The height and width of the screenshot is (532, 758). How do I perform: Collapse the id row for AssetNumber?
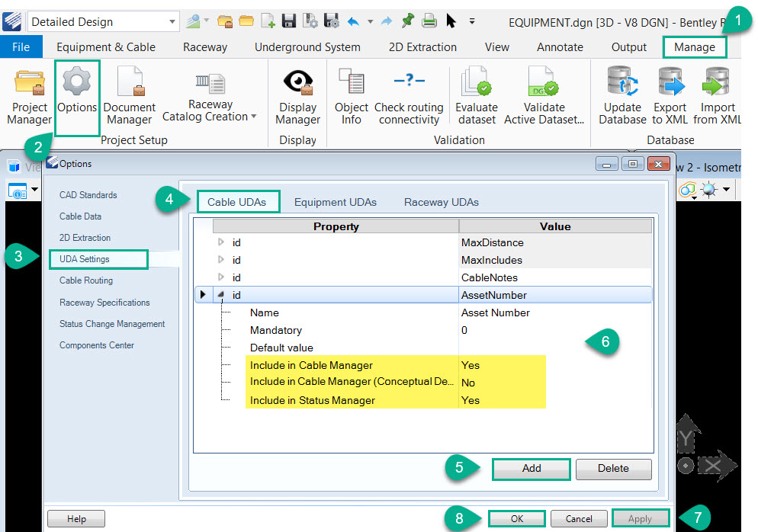pos(221,294)
